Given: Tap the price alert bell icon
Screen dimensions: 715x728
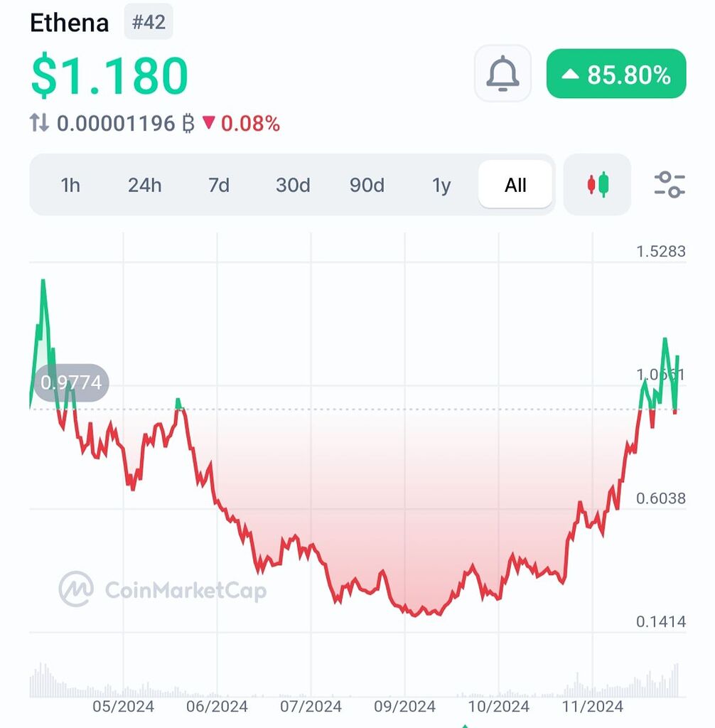Looking at the screenshot, I should coord(502,73).
